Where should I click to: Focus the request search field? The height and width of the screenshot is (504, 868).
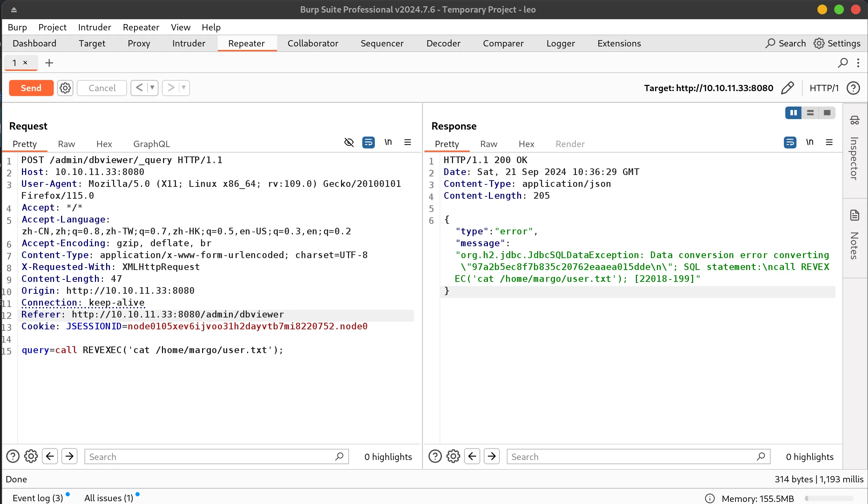[216, 456]
